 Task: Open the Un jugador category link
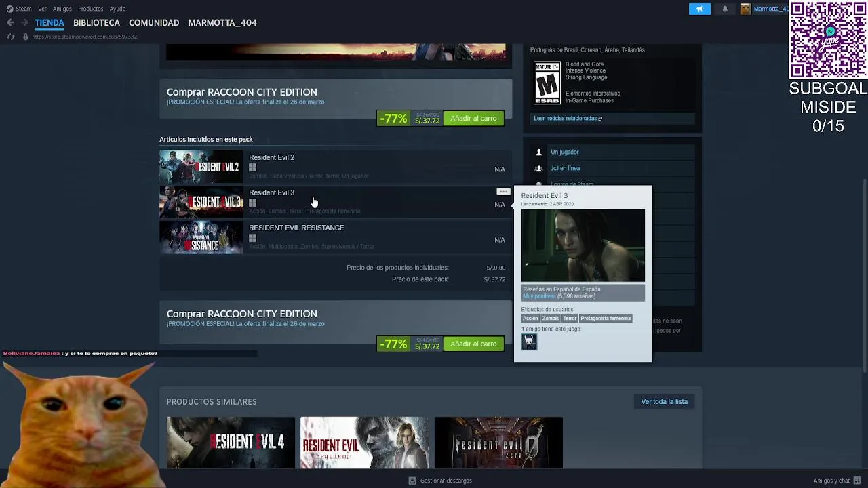565,152
